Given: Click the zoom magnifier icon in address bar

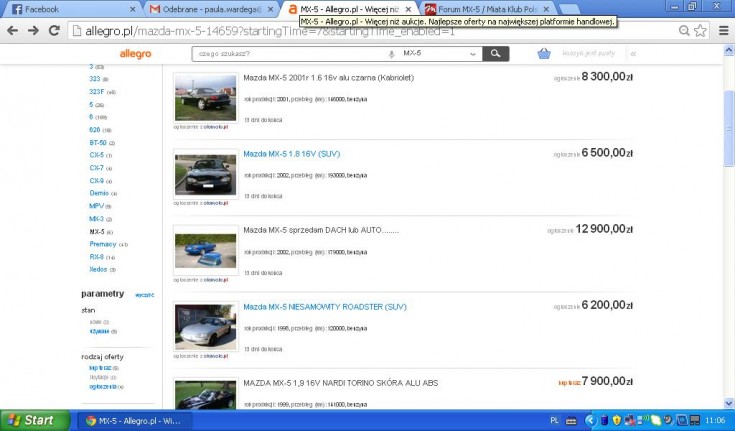Looking at the screenshot, I should click(684, 31).
